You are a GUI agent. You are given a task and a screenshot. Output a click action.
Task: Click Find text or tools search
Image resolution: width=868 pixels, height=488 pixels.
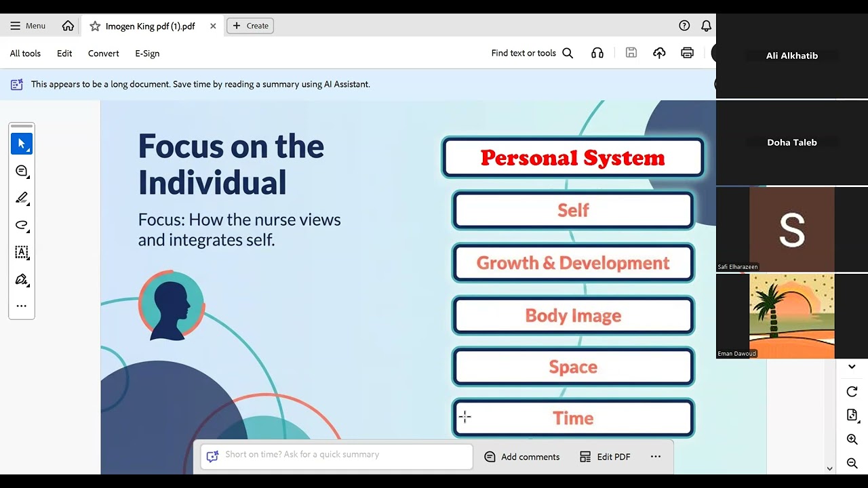pyautogui.click(x=532, y=53)
